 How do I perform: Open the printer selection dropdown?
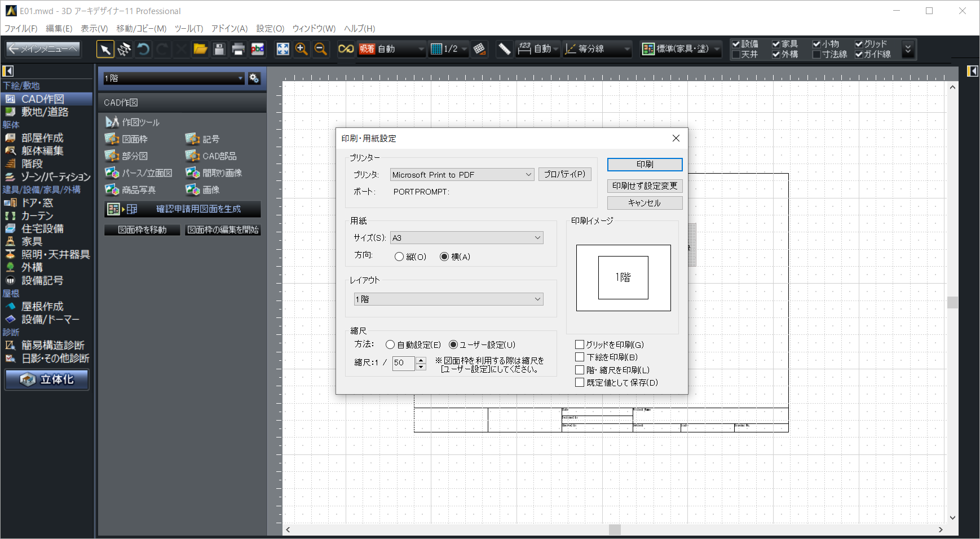tap(462, 175)
